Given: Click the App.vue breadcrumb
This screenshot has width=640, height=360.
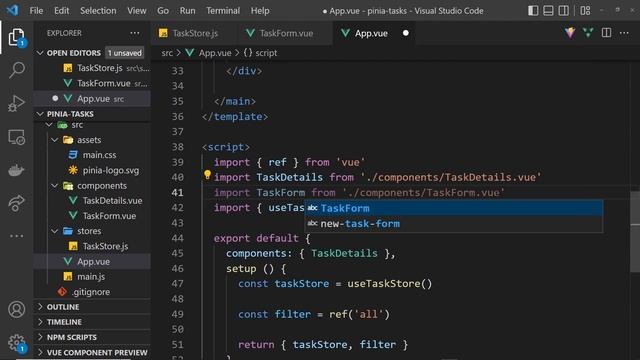Looking at the screenshot, I should [x=209, y=53].
